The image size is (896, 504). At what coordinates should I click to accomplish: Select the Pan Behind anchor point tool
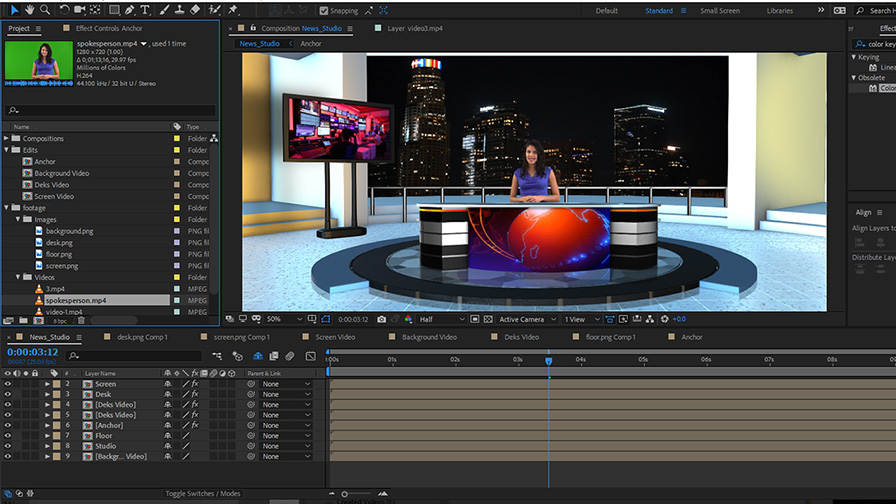pos(95,10)
